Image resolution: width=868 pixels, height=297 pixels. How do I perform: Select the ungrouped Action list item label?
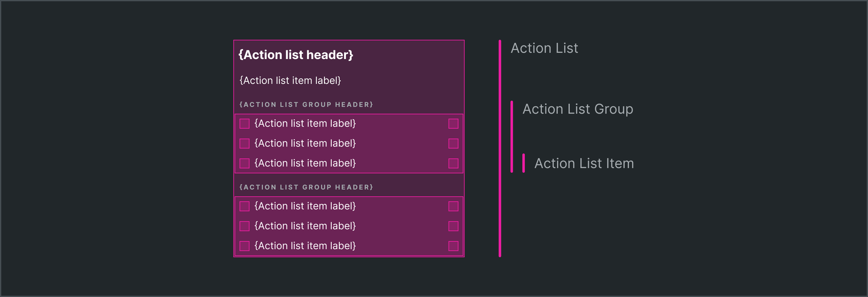pos(290,81)
